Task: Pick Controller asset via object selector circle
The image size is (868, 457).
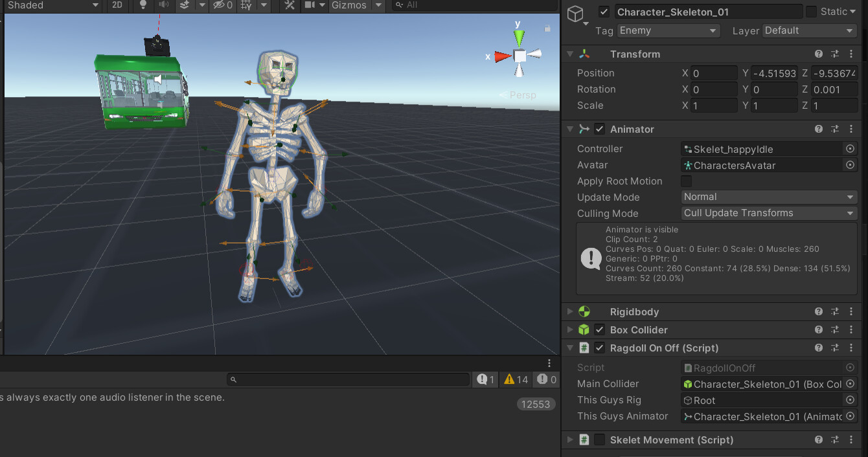Action: tap(851, 149)
